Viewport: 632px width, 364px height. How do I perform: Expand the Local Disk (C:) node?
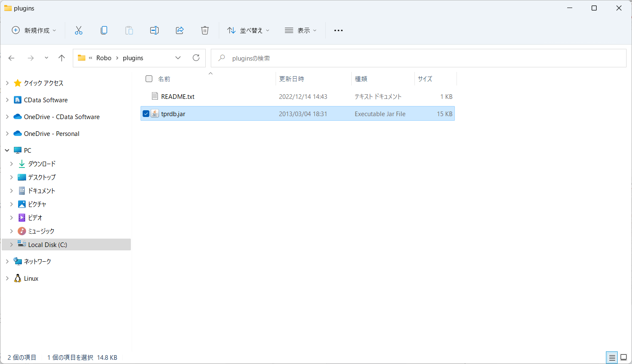tap(11, 244)
